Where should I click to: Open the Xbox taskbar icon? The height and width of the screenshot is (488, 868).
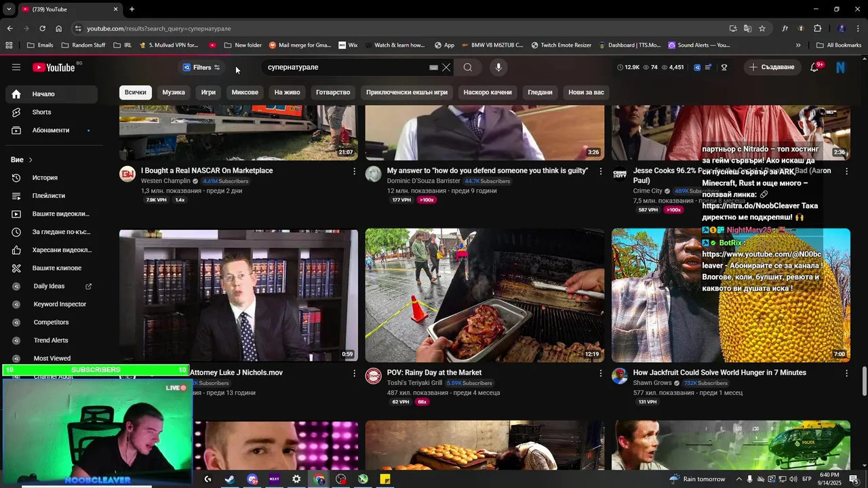pyautogui.click(x=363, y=479)
